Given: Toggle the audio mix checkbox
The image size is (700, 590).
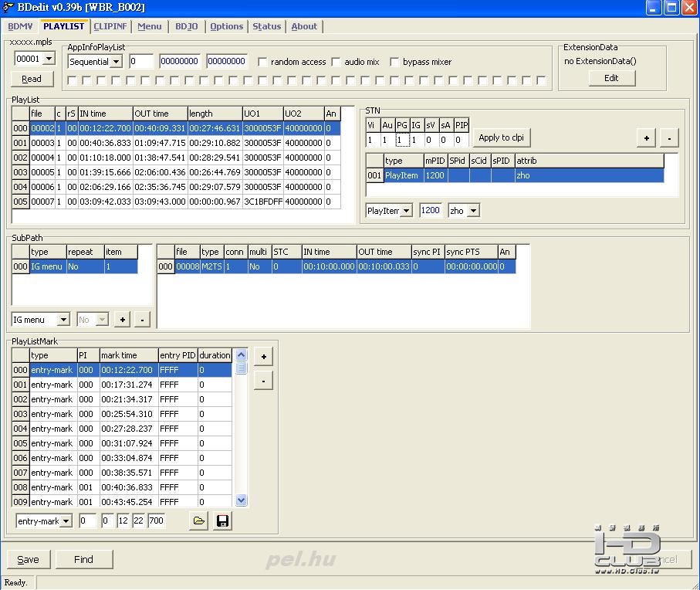Looking at the screenshot, I should pos(336,62).
